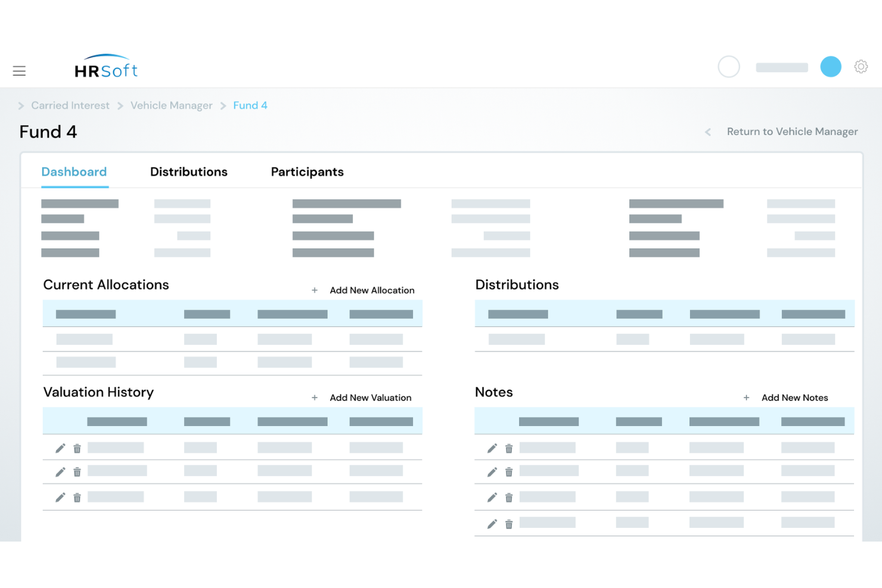Open the settings gear menu
882x588 pixels.
861,67
